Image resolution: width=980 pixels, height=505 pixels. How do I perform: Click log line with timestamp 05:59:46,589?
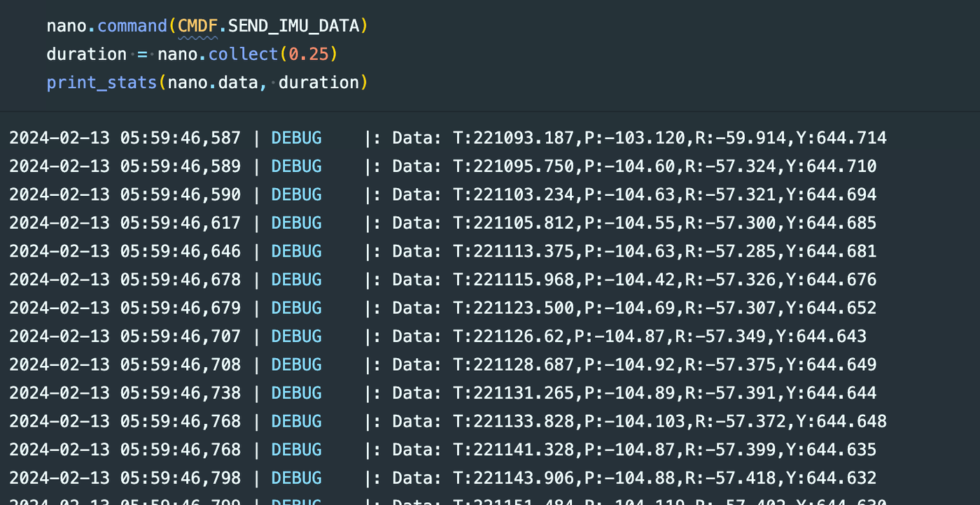[443, 166]
